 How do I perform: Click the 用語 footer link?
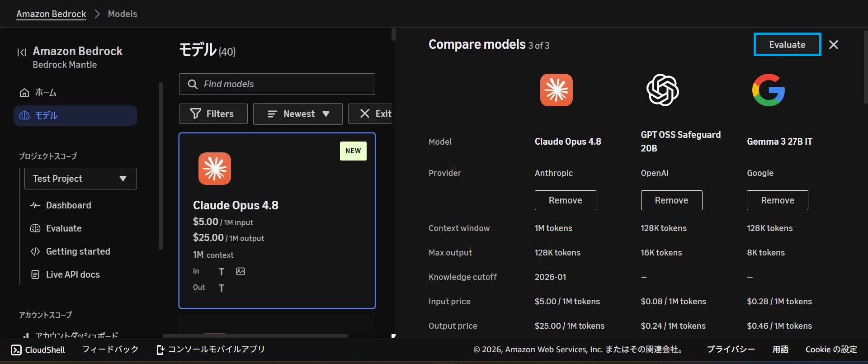click(x=780, y=349)
